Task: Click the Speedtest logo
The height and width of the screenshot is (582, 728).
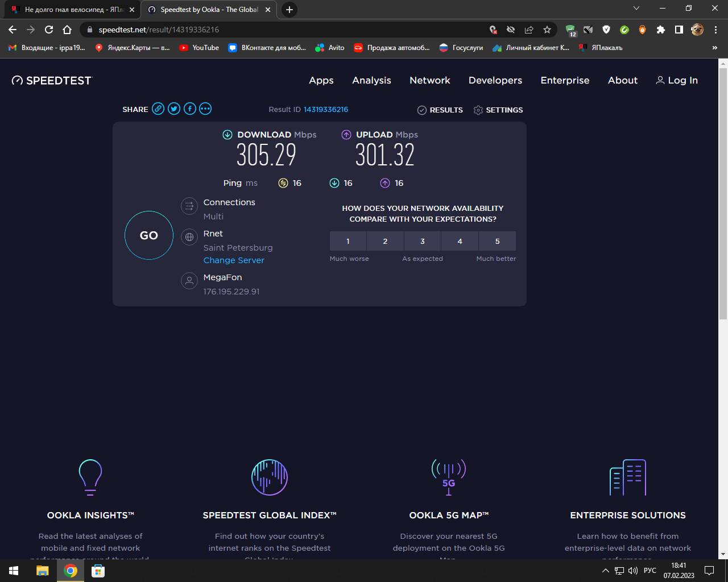Action: coord(52,81)
